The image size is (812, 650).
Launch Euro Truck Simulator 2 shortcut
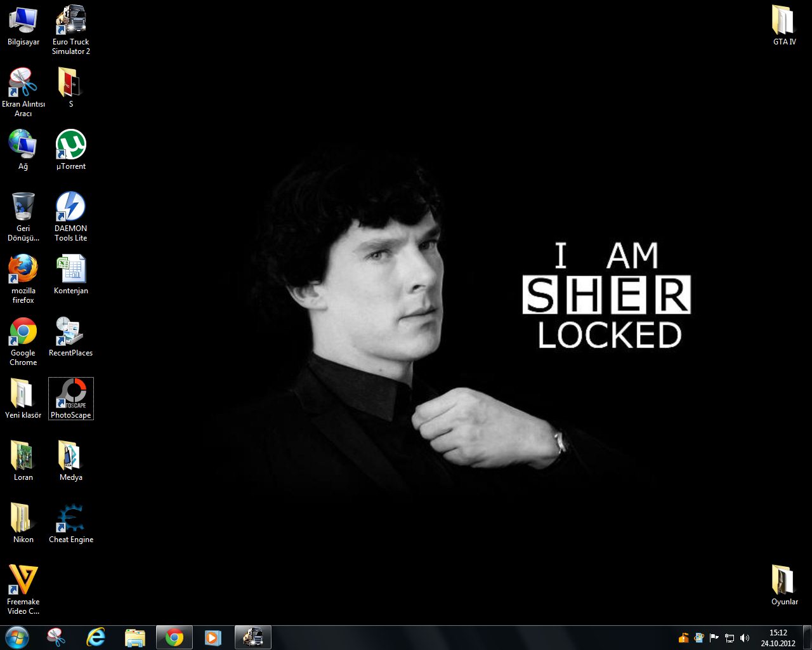click(x=71, y=30)
